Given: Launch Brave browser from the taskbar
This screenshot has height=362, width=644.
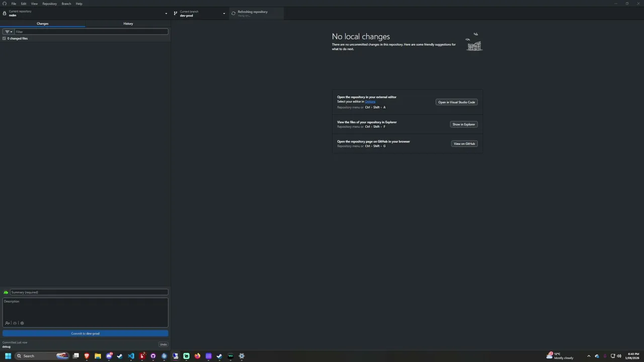Looking at the screenshot, I should point(87,356).
